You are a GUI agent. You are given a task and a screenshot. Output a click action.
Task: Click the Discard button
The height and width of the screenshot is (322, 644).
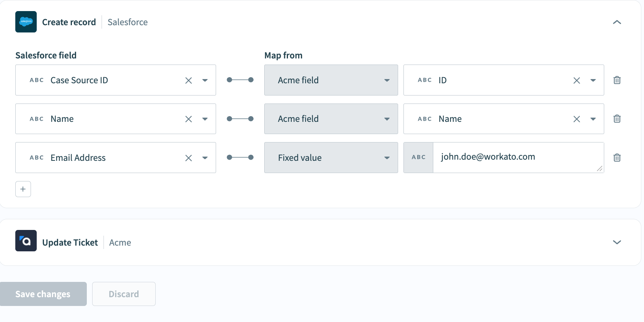[x=124, y=294]
